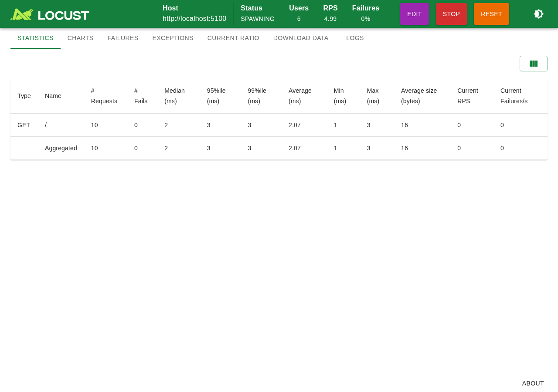Viewport: 558px width, 392px height.
Task: Click the Failures 0% value
Action: (x=366, y=19)
